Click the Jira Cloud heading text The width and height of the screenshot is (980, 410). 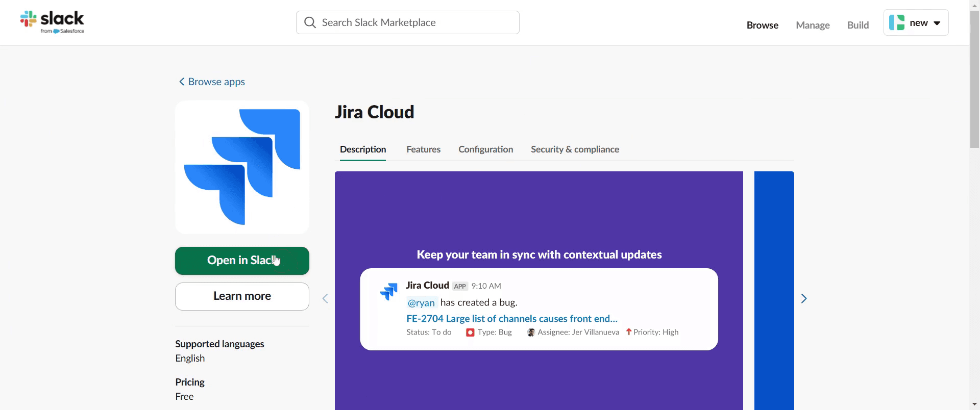[374, 112]
